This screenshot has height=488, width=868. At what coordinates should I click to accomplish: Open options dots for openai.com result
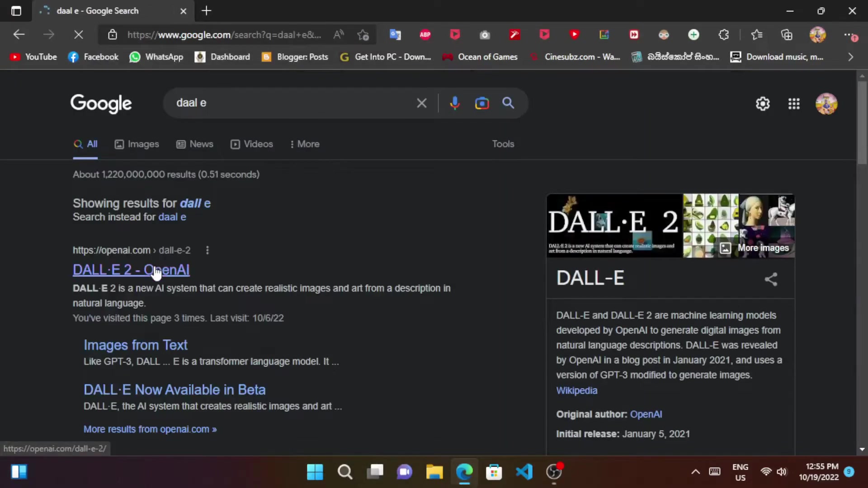point(207,250)
